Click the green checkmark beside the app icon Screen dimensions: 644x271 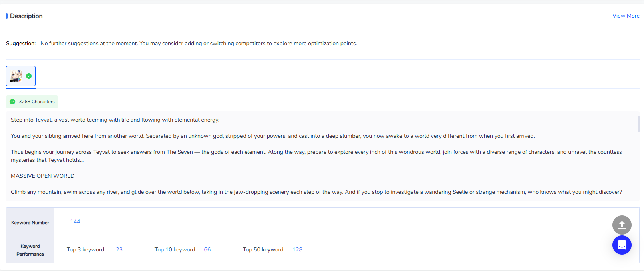click(x=29, y=76)
